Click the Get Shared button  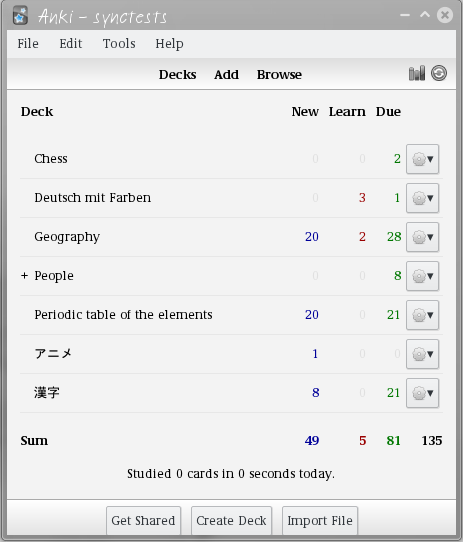143,521
